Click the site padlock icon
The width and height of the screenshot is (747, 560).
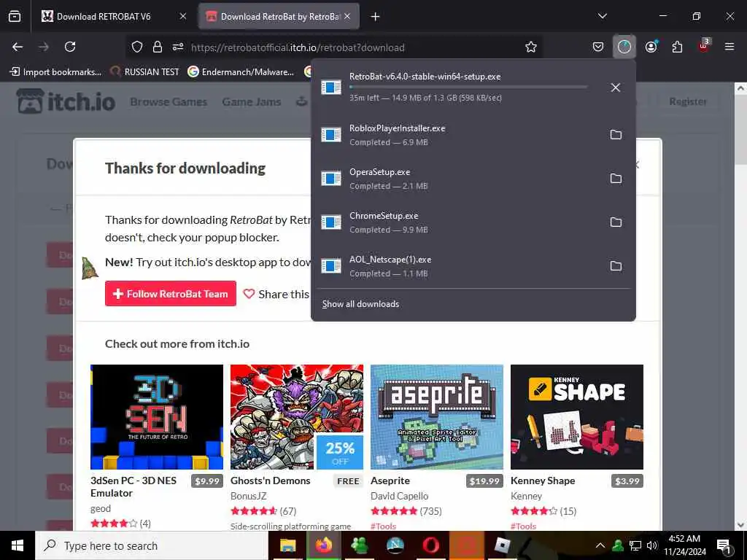pos(158,47)
